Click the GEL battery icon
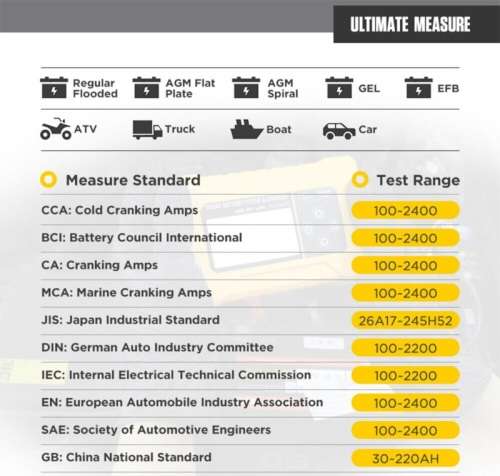Image resolution: width=500 pixels, height=476 pixels. click(339, 88)
